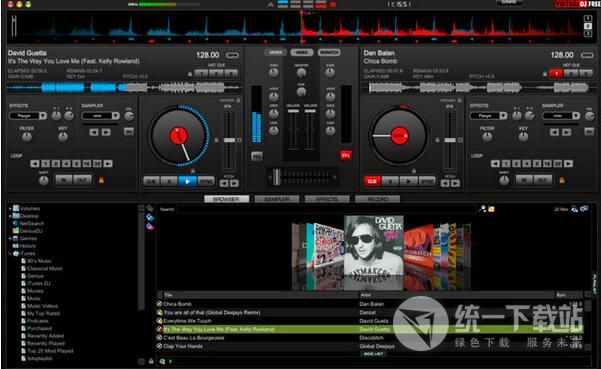
Task: Hit the left deck CUE button
Action: coord(151,181)
